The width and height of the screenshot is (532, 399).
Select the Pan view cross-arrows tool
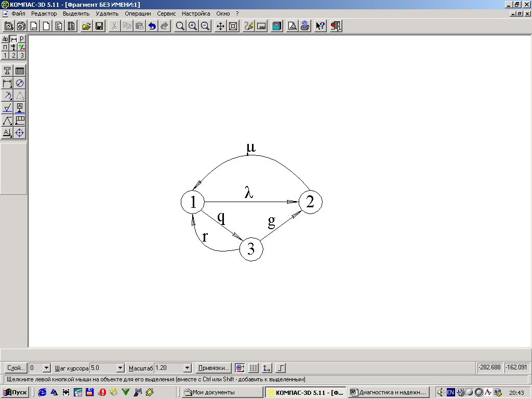220,26
